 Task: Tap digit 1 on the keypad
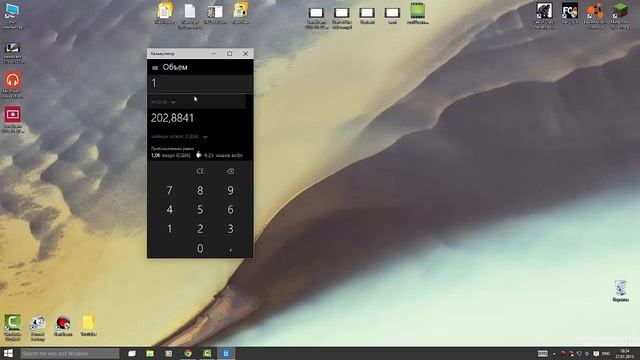(x=169, y=229)
